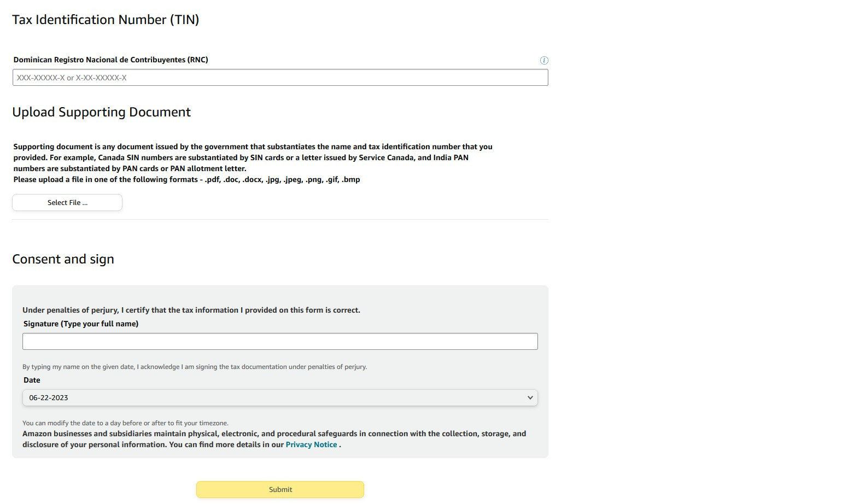The width and height of the screenshot is (842, 504).
Task: Click the Select File button
Action: tap(67, 203)
